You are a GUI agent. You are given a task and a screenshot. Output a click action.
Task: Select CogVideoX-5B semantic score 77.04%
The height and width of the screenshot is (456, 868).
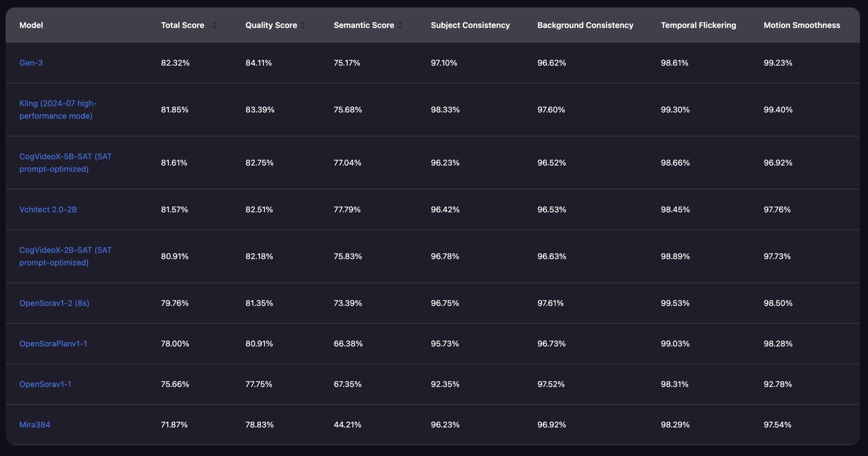(x=348, y=163)
